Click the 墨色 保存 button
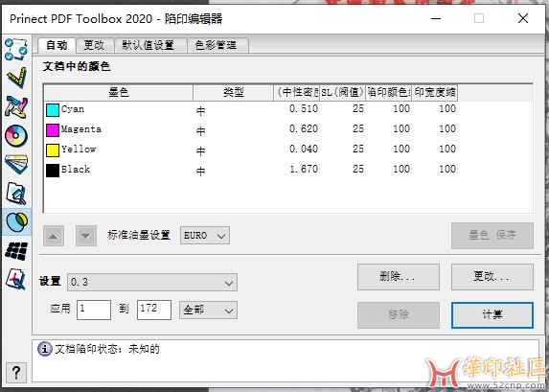The image size is (549, 392). 492,236
